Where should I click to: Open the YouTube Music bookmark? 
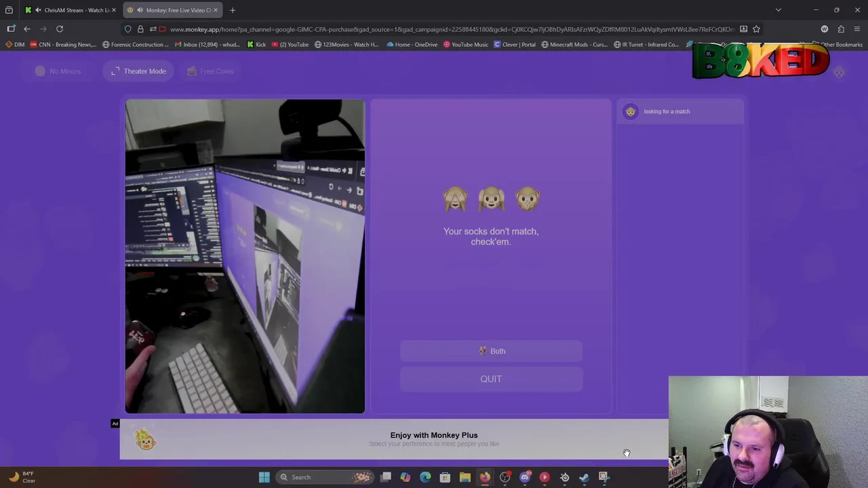[466, 45]
